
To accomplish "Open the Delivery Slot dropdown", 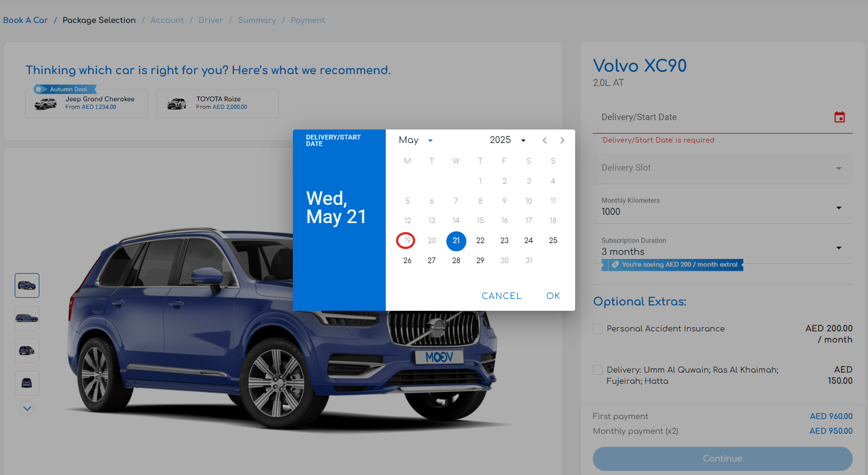I will click(x=722, y=168).
